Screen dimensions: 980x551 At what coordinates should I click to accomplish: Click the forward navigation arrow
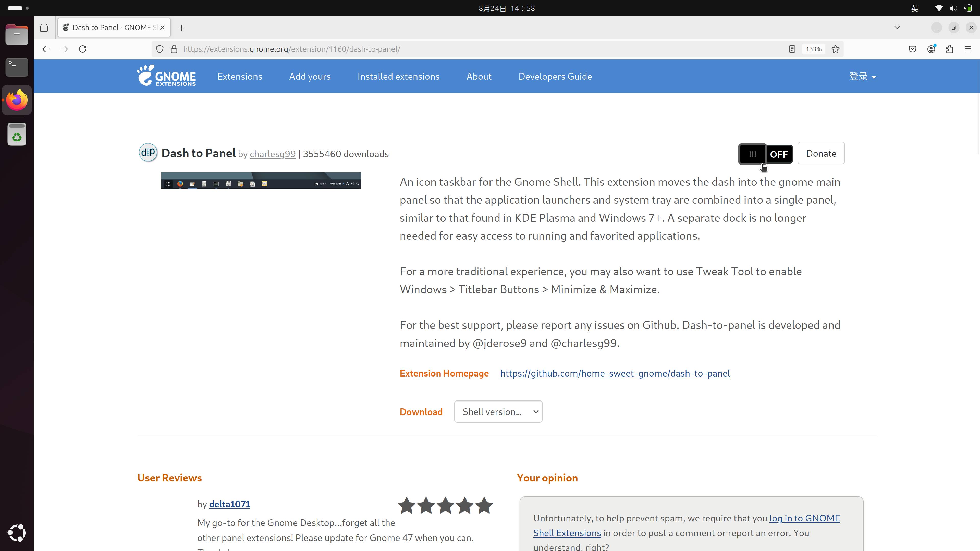tap(64, 49)
